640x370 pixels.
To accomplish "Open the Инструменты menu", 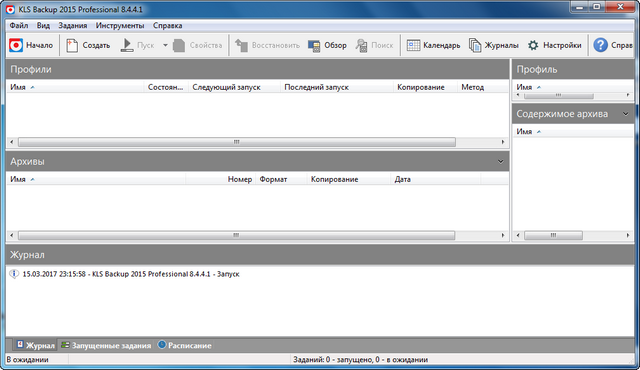I will 120,25.
